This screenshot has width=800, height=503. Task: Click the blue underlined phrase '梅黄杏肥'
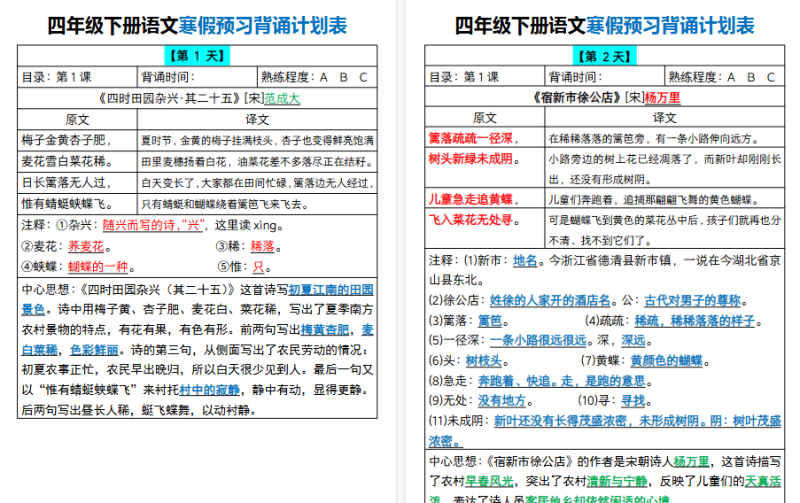click(325, 330)
